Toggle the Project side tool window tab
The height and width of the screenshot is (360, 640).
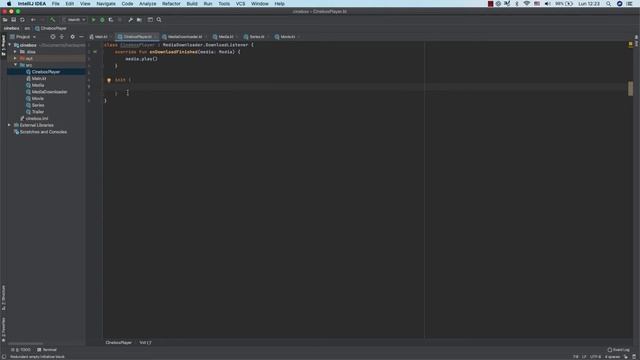(4, 45)
